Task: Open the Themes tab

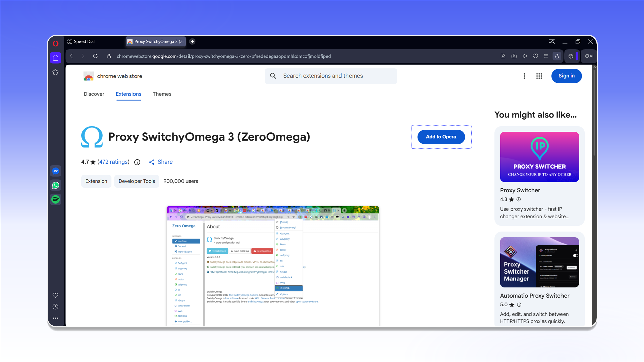Action: point(162,94)
